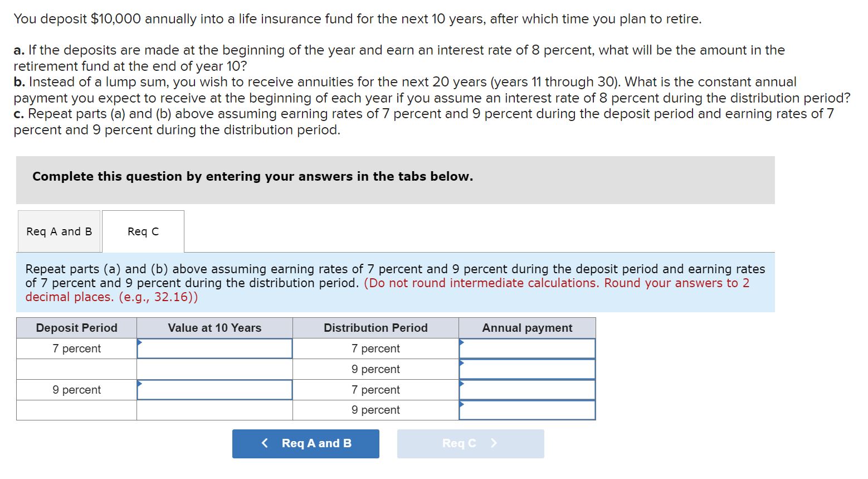
Task: Click the Annual payment column header
Action: click(527, 328)
